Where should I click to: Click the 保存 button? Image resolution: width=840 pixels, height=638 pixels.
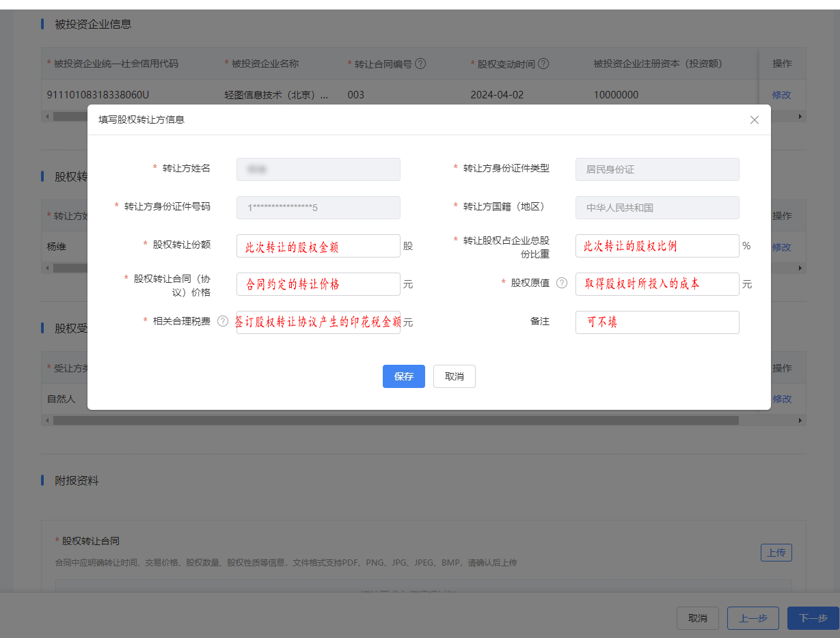pyautogui.click(x=404, y=376)
